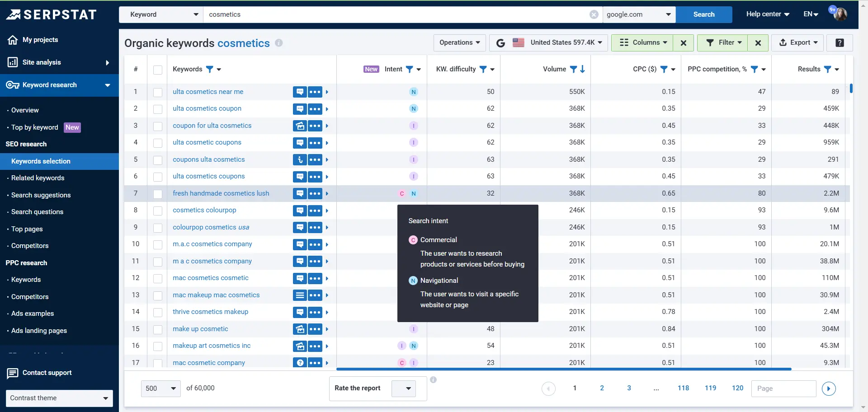Expand the Export dropdown
868x412 pixels.
click(x=798, y=43)
